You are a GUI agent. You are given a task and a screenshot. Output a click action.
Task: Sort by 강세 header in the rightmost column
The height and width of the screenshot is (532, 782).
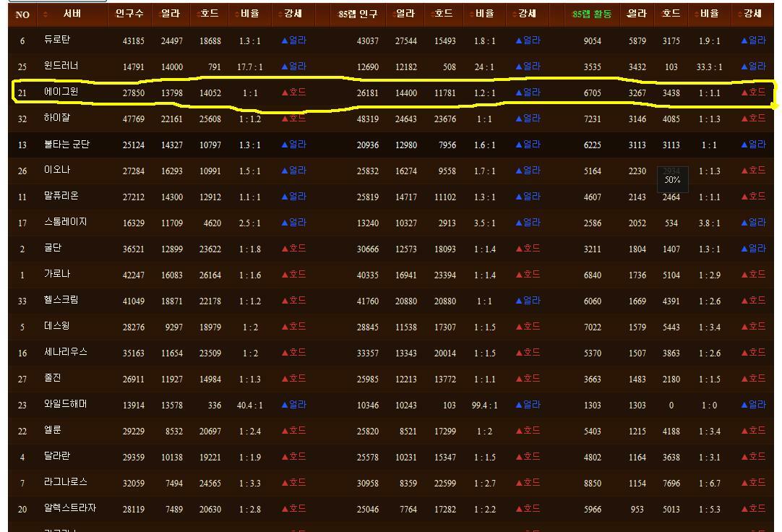coord(752,14)
